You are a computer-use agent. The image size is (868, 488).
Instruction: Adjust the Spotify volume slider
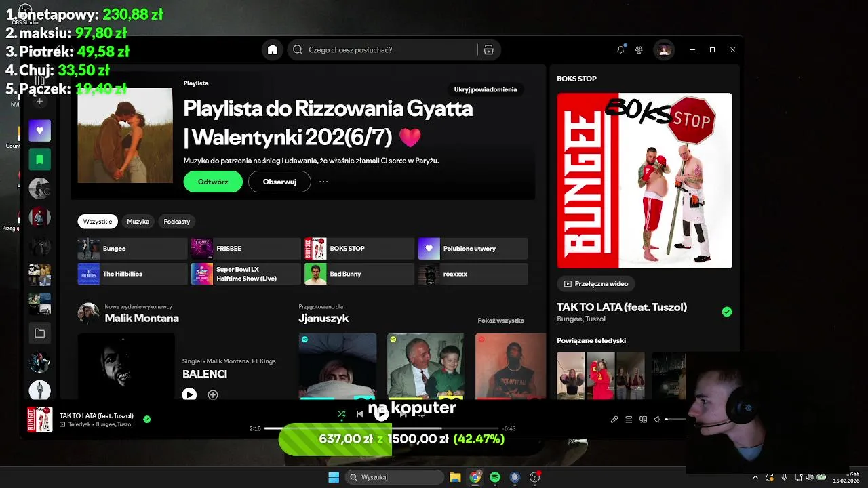click(x=675, y=420)
